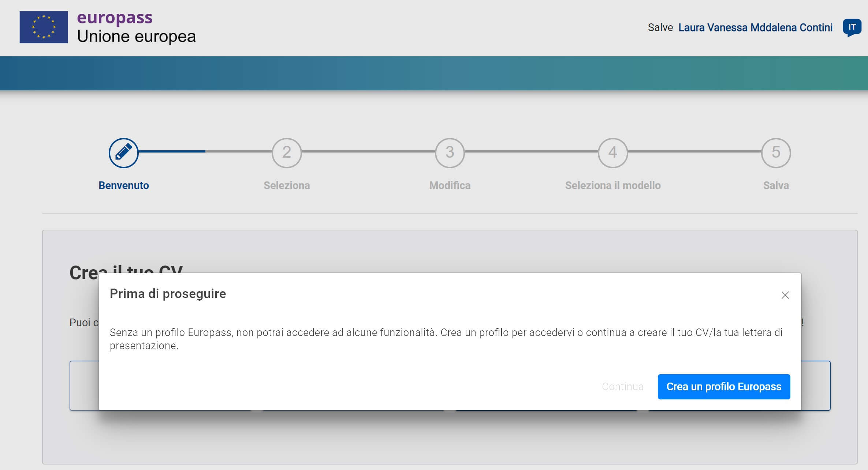Click the Modifica step label
The image size is (868, 470).
coord(450,185)
